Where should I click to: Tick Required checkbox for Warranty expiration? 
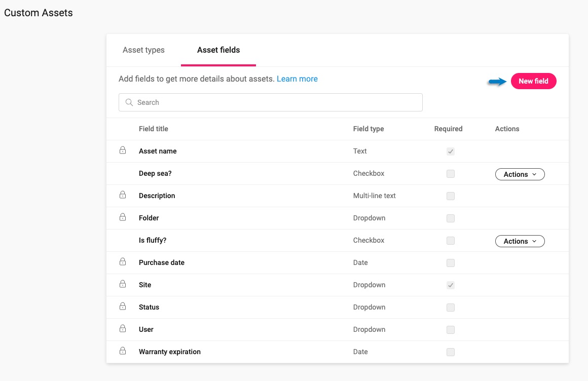(450, 352)
